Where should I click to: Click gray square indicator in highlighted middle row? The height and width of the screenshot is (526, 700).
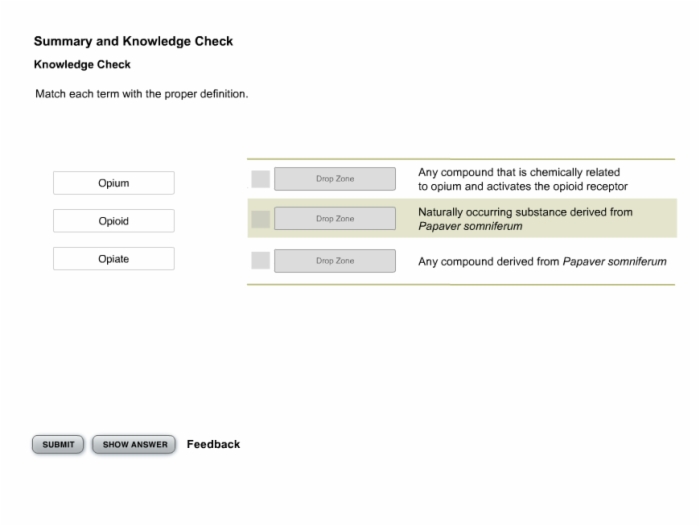click(x=261, y=219)
